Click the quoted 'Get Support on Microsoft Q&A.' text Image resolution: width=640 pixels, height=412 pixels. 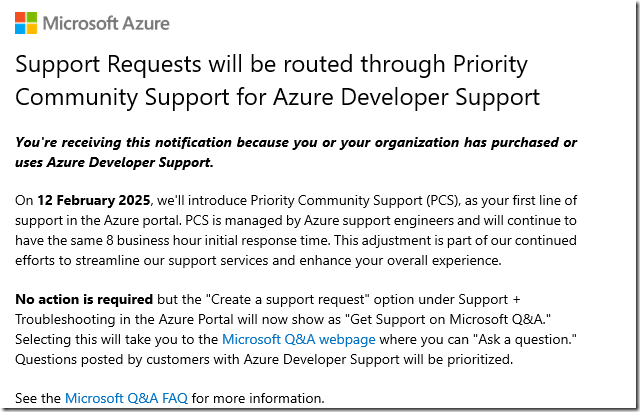pyautogui.click(x=451, y=319)
